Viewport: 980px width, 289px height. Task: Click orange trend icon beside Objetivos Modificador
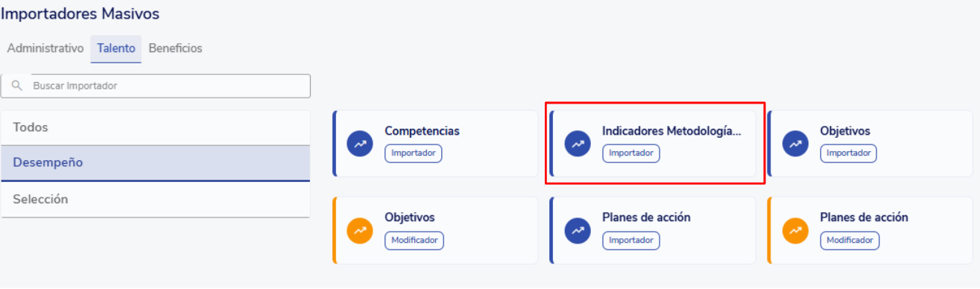[360, 231]
